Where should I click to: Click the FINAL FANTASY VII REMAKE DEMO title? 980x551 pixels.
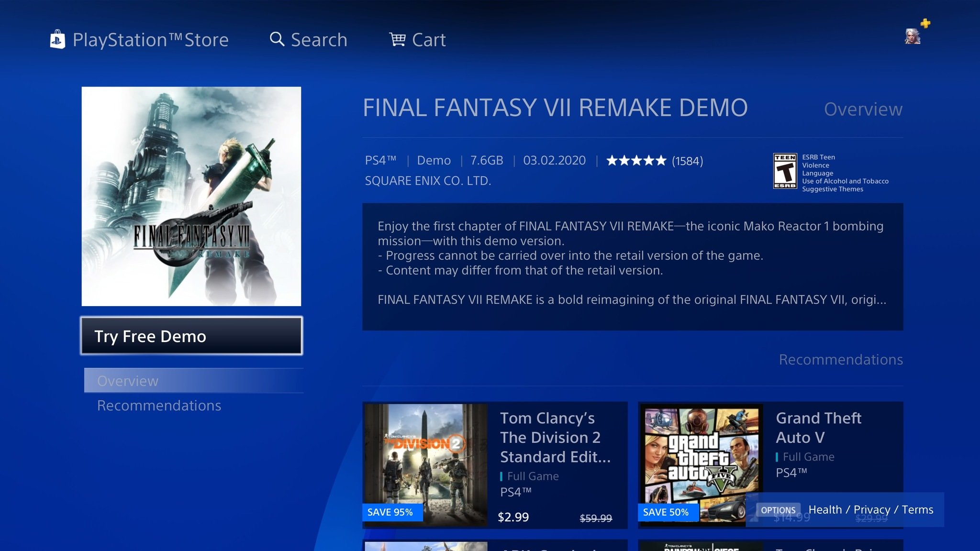555,108
